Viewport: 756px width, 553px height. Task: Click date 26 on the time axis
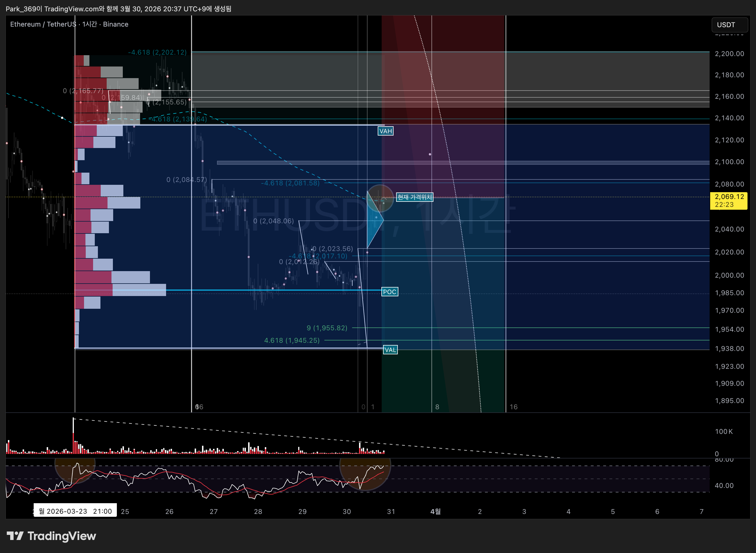coord(169,511)
